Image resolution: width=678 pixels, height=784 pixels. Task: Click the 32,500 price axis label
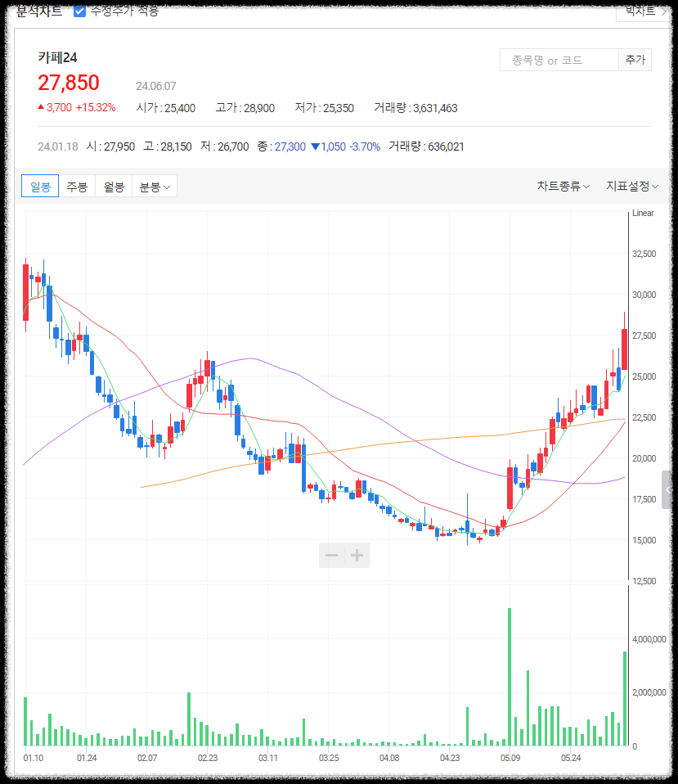644,254
